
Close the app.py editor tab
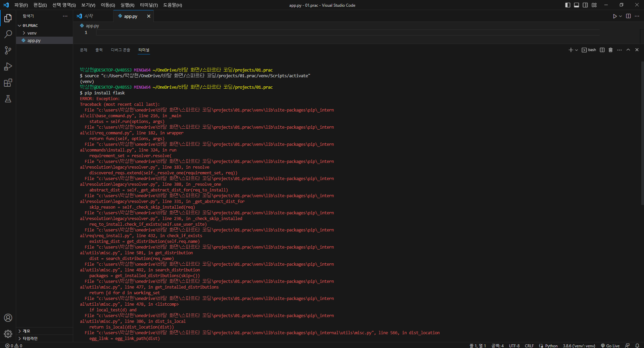149,16
